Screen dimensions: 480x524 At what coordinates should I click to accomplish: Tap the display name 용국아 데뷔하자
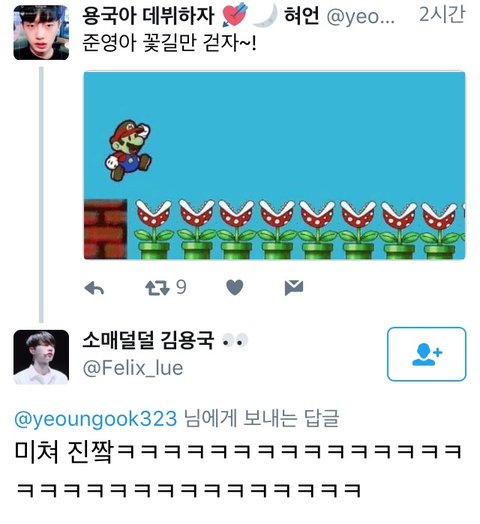click(148, 16)
